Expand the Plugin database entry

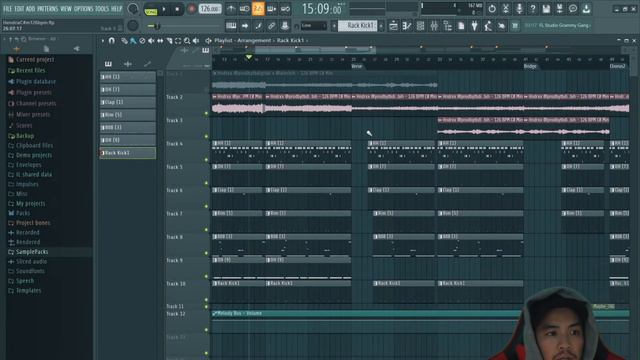click(x=36, y=82)
